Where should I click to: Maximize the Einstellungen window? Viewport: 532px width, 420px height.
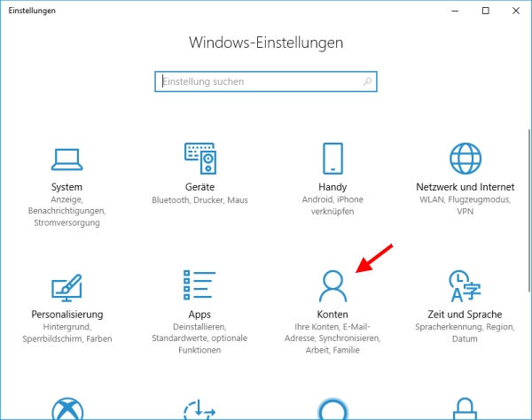486,11
